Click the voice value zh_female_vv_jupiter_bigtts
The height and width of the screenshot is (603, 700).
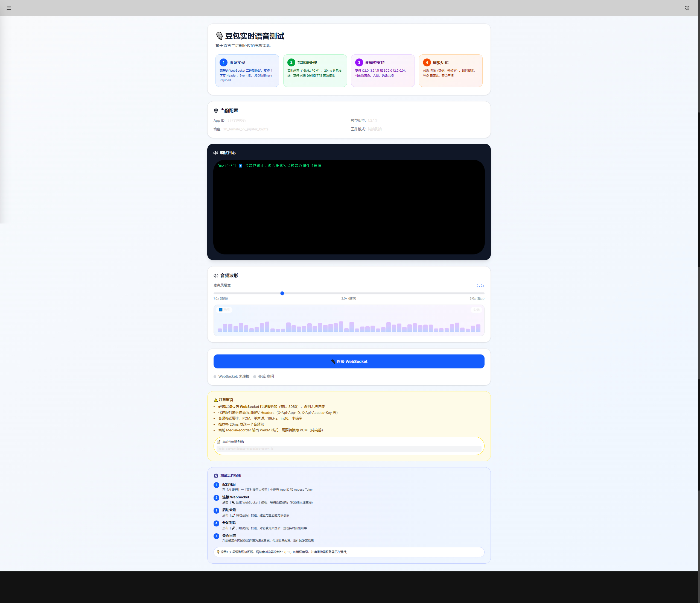coord(246,129)
